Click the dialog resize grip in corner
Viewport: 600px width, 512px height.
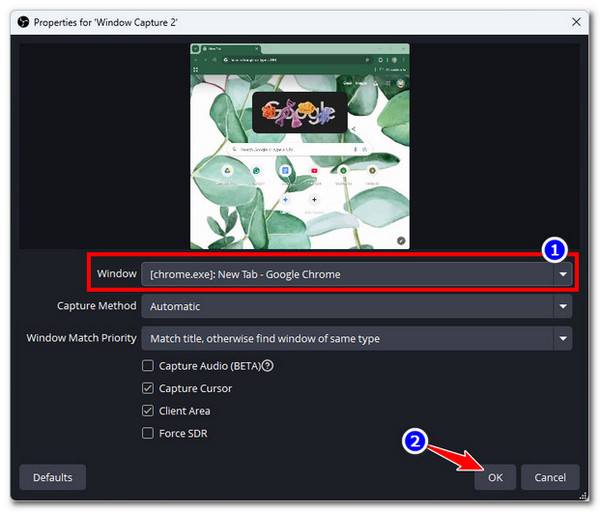point(582,496)
